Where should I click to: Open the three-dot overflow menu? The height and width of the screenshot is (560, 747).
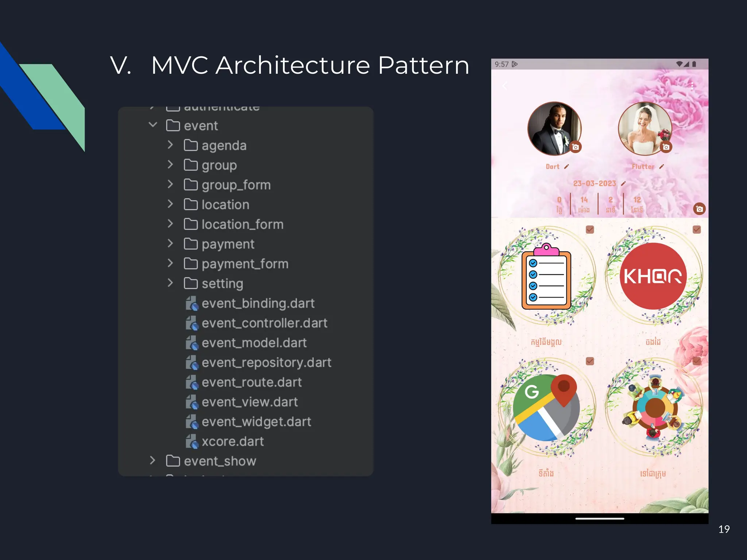tap(692, 86)
